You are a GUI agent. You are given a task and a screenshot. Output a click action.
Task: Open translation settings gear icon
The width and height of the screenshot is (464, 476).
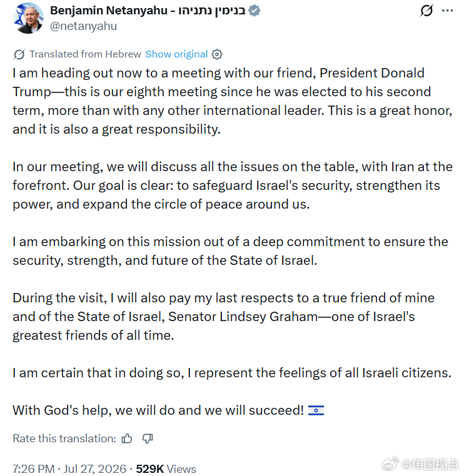coord(217,54)
